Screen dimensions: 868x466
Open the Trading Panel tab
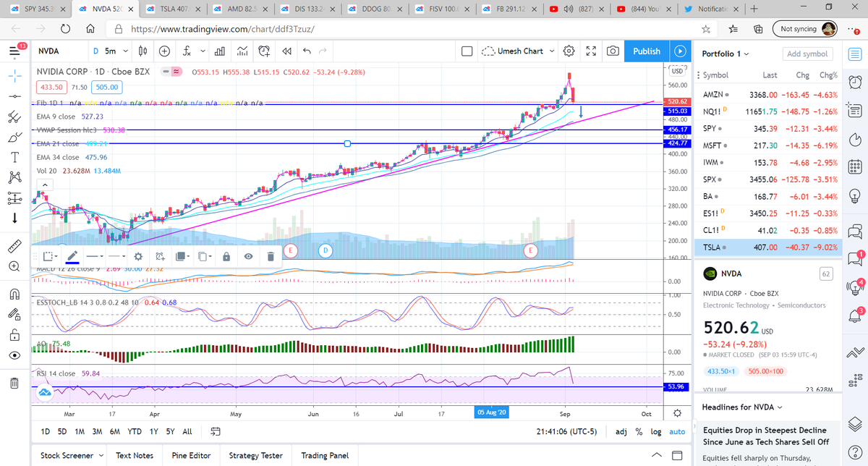(325, 455)
